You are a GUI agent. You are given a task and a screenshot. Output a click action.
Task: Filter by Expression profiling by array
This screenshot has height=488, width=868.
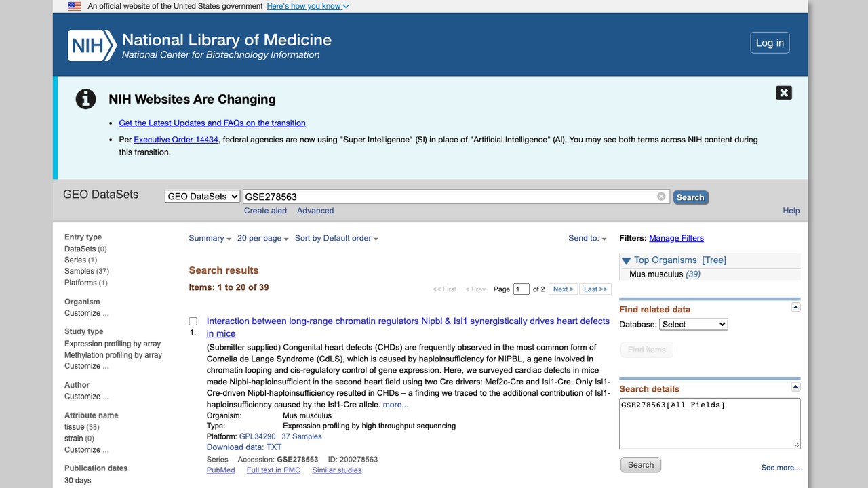(x=113, y=344)
